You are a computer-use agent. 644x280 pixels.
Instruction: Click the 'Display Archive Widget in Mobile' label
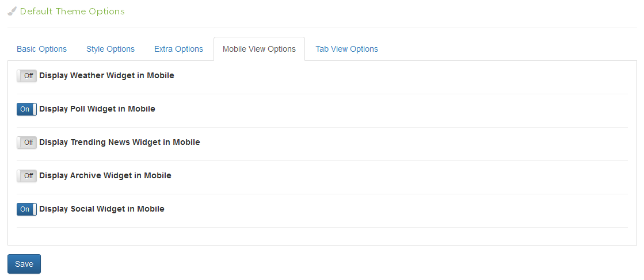click(105, 175)
